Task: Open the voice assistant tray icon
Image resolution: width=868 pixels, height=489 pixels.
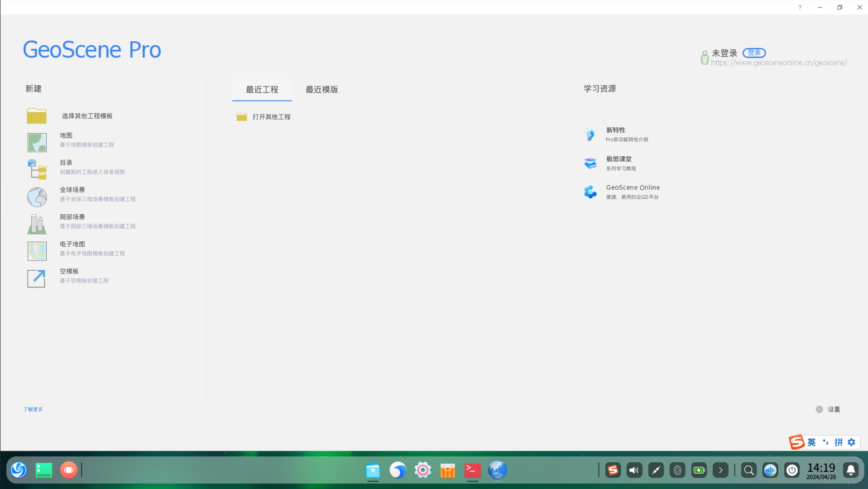Action: (x=770, y=470)
